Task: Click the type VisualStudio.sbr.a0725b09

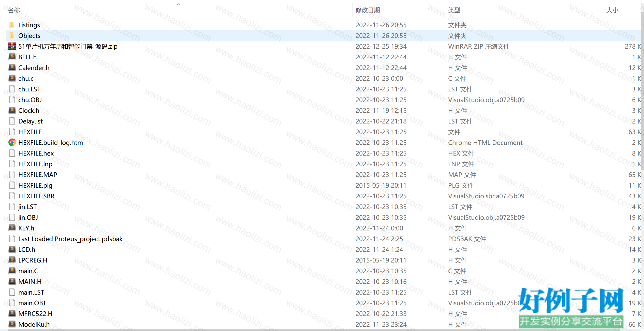Action: 486,196
